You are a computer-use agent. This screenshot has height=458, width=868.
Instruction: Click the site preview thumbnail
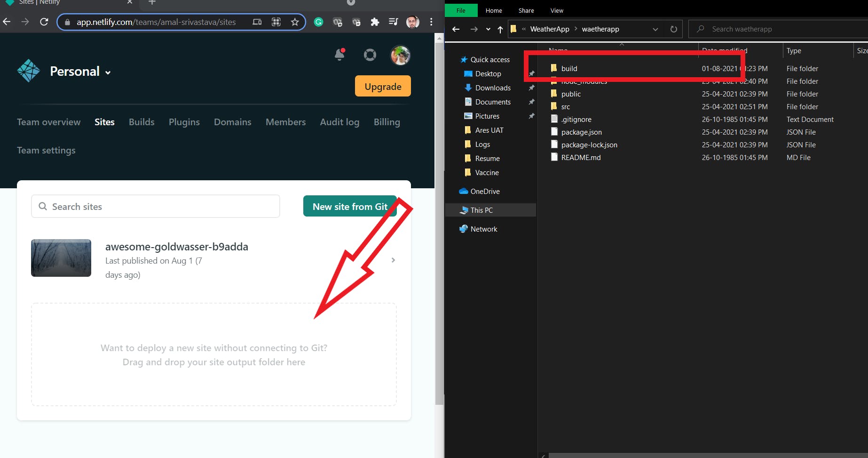61,258
